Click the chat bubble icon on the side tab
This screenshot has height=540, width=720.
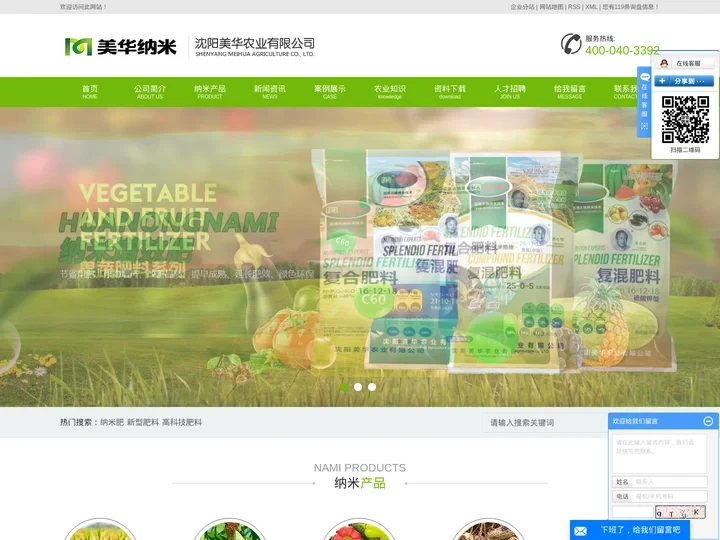(x=645, y=77)
